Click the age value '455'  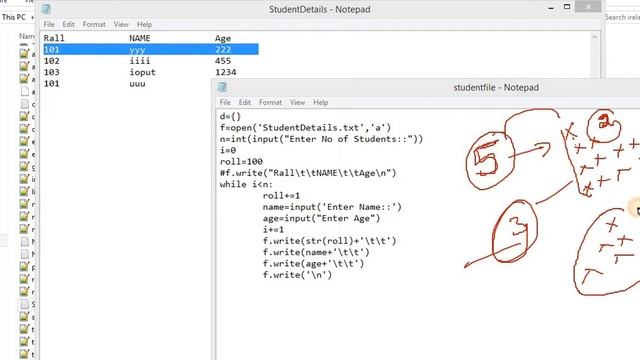pos(223,61)
